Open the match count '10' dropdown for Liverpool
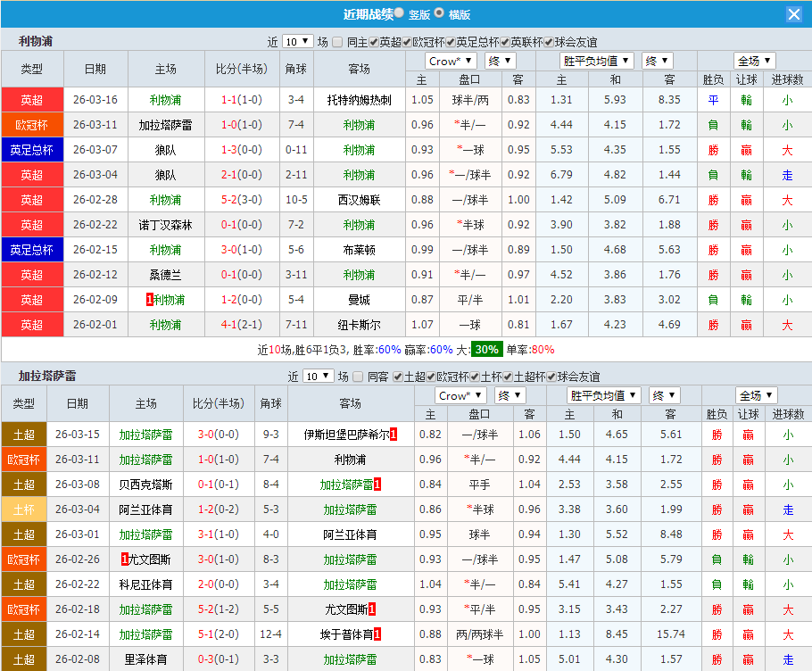Viewport: 812px width, 671px height. [x=299, y=42]
